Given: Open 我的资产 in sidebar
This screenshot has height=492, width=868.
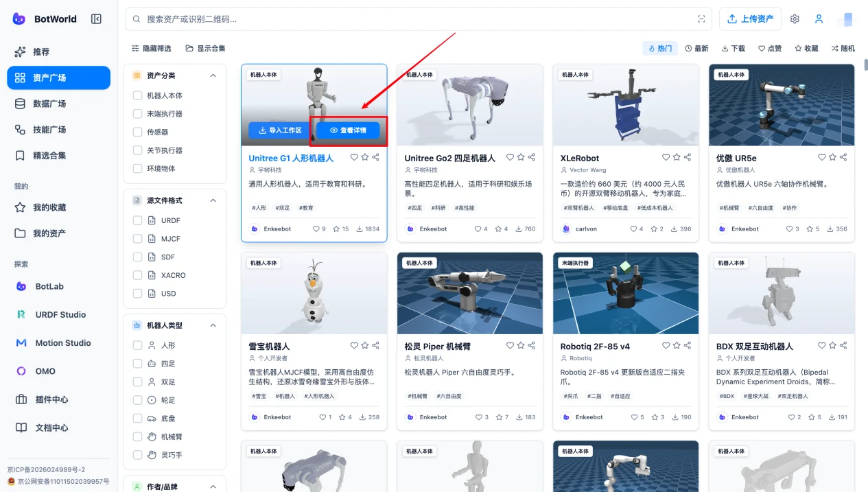Looking at the screenshot, I should coord(58,233).
